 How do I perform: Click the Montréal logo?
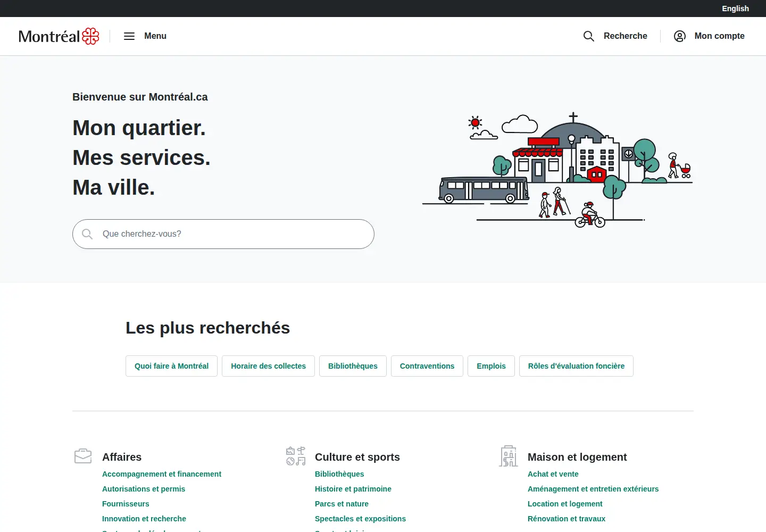pos(59,36)
